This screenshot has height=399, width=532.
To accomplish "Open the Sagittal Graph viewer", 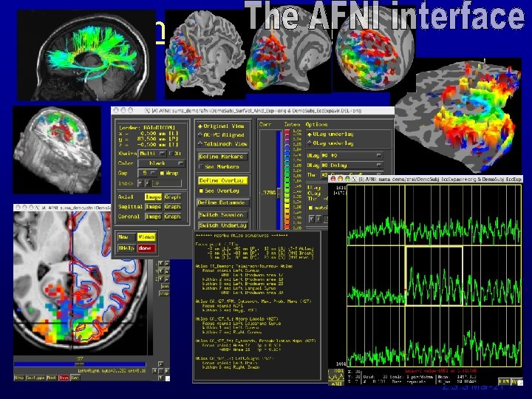I will [172, 207].
